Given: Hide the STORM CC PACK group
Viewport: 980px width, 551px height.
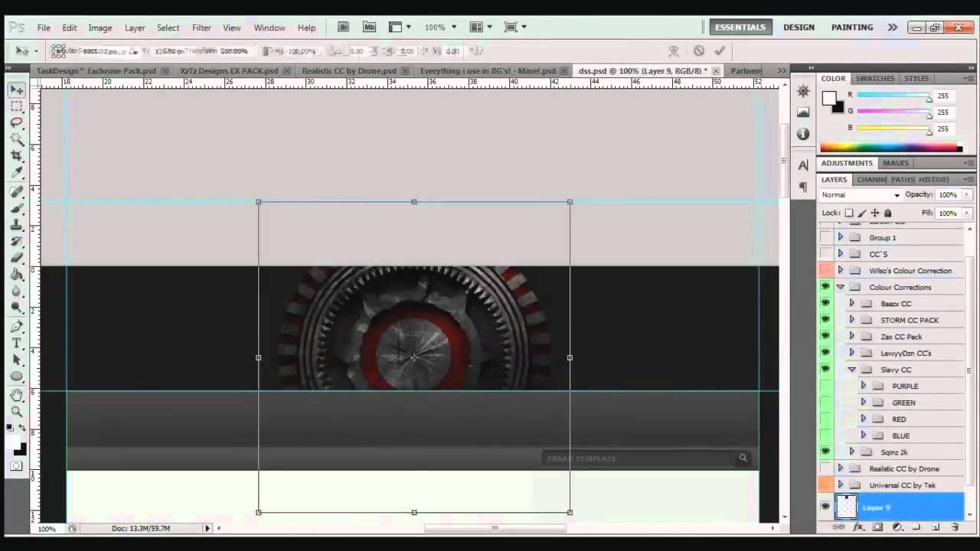Looking at the screenshot, I should tap(825, 320).
